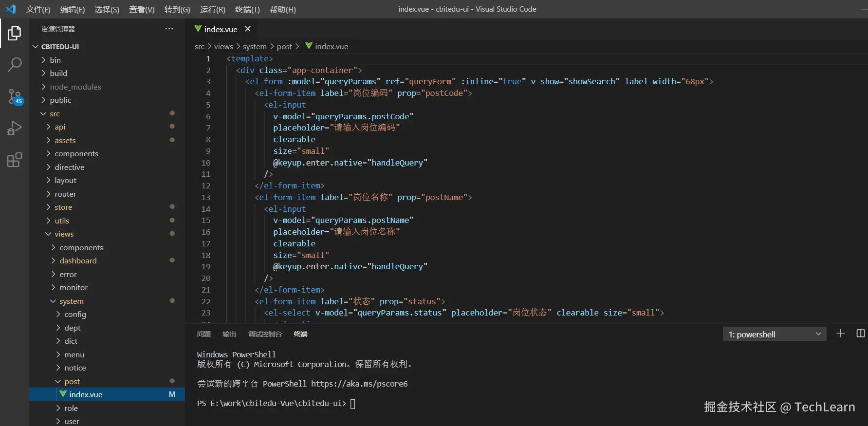Open the Explorer view in activity bar
The width and height of the screenshot is (868, 426).
pyautogui.click(x=15, y=33)
